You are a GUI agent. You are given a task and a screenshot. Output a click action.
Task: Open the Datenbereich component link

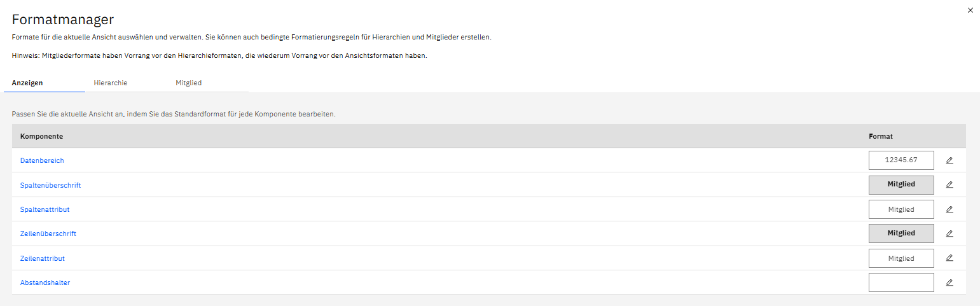[x=42, y=160]
